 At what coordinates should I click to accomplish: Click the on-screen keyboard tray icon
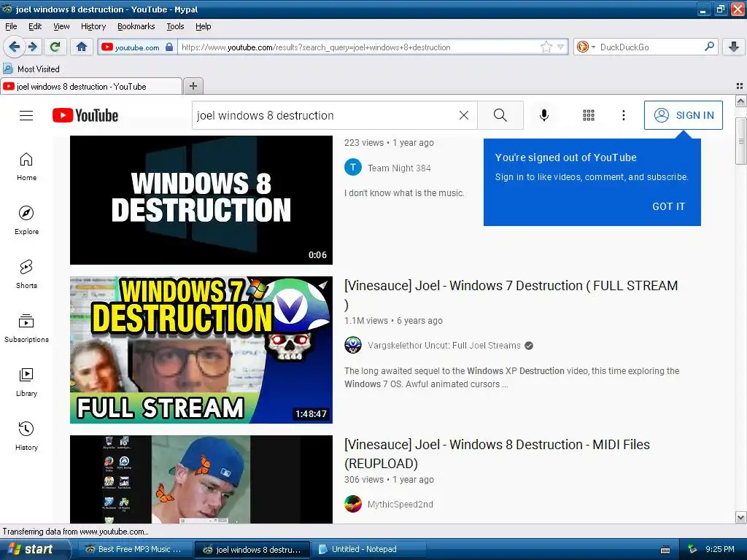coord(665,550)
